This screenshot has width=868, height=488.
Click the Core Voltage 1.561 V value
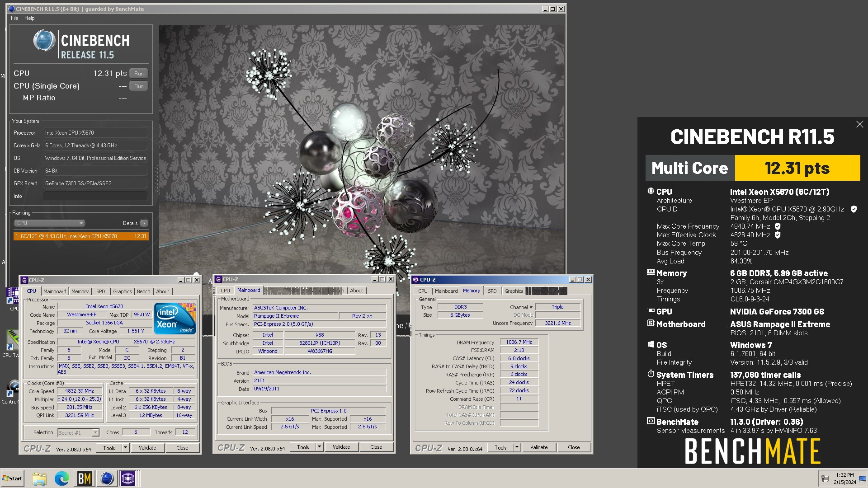[136, 331]
